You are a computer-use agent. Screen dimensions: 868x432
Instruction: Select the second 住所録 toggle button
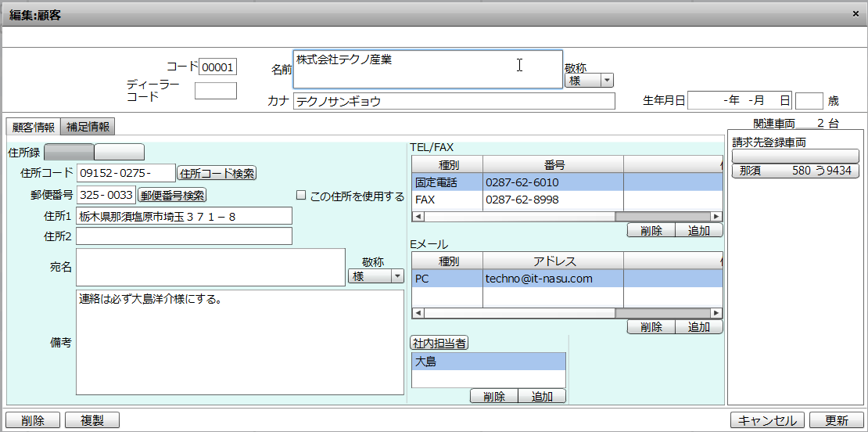[119, 152]
